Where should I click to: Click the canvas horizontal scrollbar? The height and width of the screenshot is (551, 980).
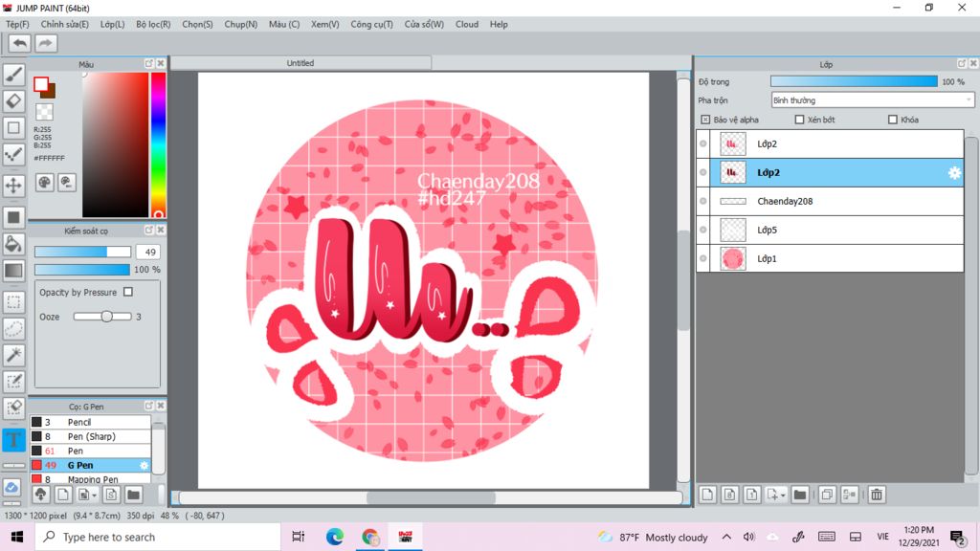(x=431, y=497)
